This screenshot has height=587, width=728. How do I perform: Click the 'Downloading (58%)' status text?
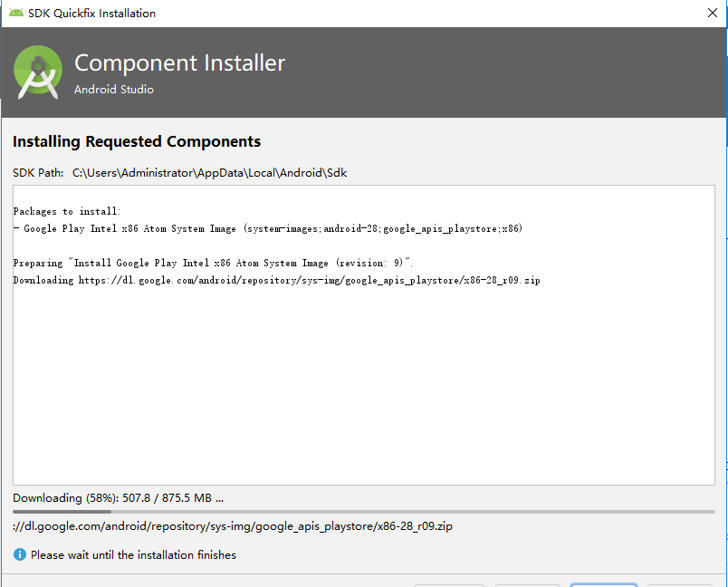tap(118, 498)
